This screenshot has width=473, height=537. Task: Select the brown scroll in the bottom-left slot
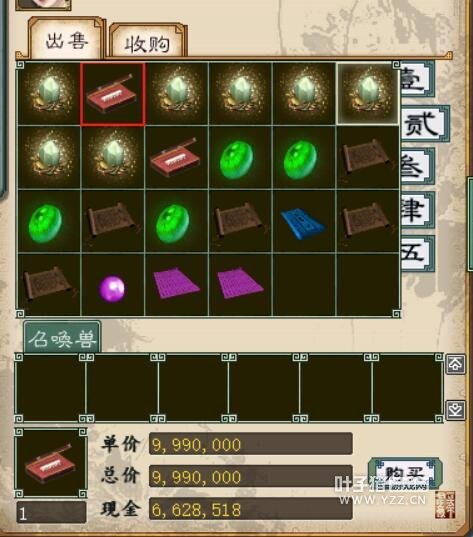pyautogui.click(x=49, y=285)
